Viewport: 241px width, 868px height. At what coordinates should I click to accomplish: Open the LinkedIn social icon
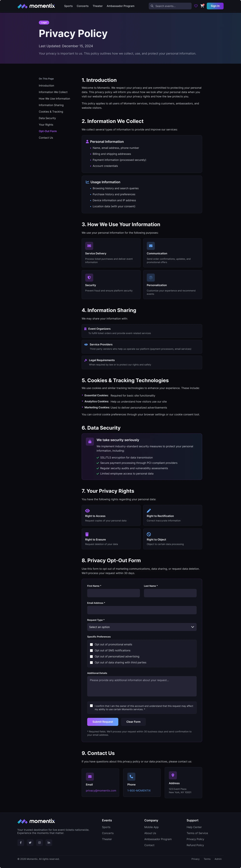click(49, 842)
